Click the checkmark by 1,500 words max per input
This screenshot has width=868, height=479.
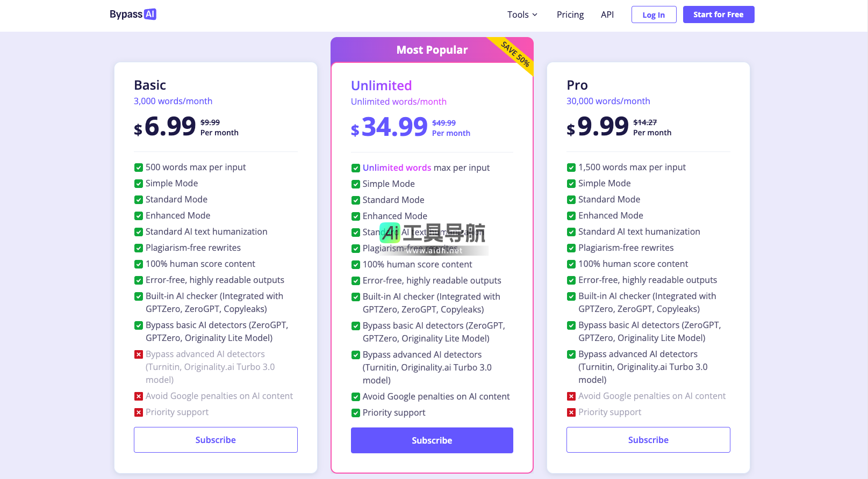tap(571, 168)
